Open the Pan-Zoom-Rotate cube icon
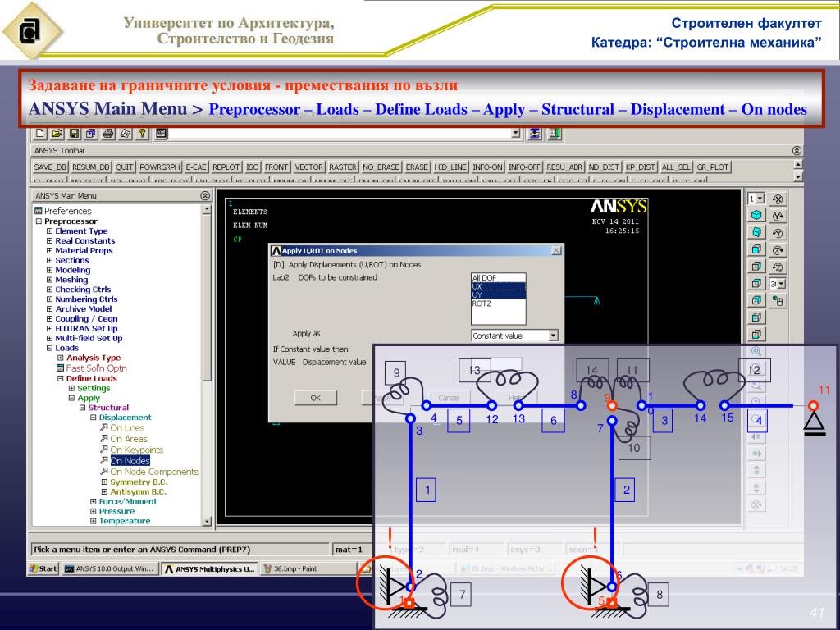The width and height of the screenshot is (840, 630). click(x=91, y=133)
